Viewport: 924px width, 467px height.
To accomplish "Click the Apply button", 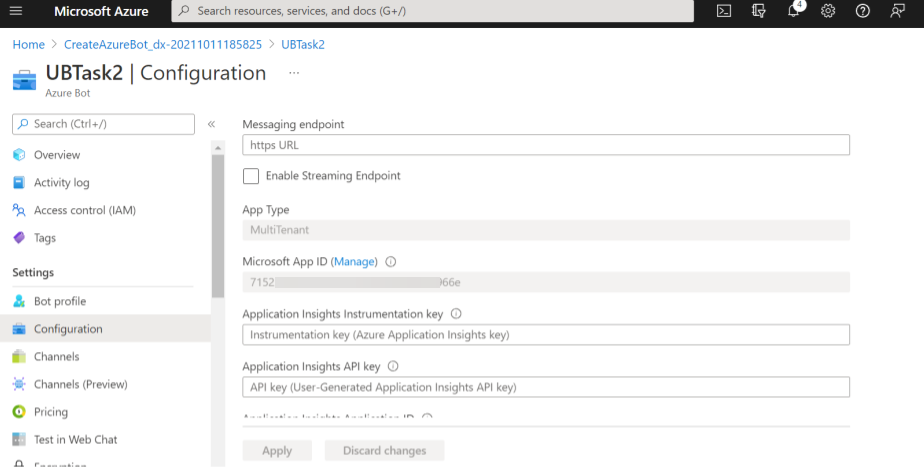I will [x=277, y=451].
